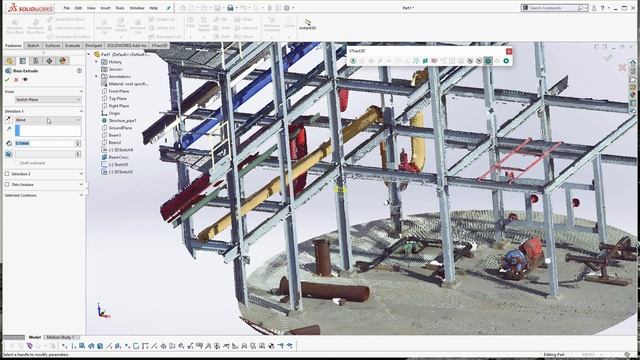Open SOLIDWORKS Resources home icon in task pane
This screenshot has width=640, height=360.
tap(633, 63)
